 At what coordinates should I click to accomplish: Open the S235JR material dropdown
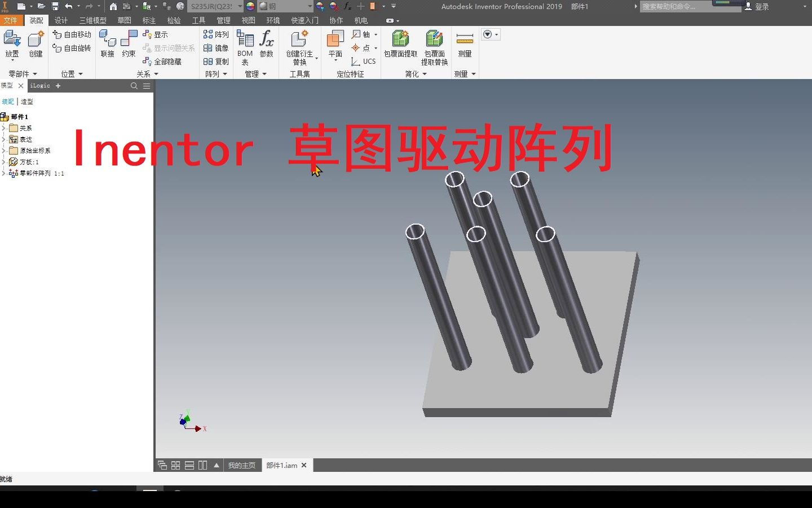[240, 6]
